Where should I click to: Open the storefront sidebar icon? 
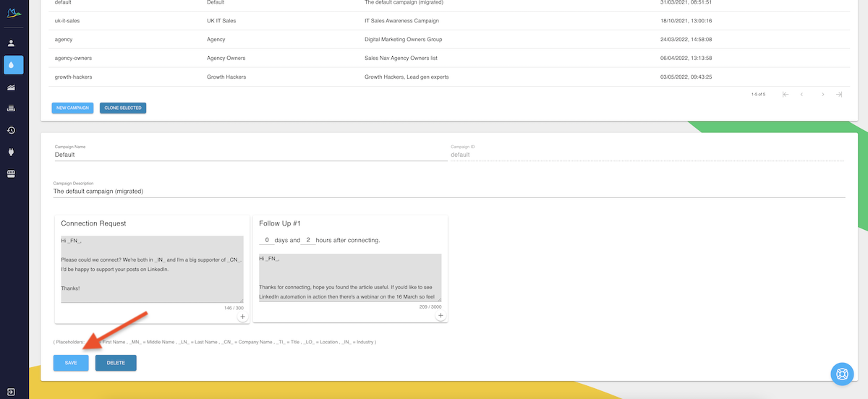point(12,174)
